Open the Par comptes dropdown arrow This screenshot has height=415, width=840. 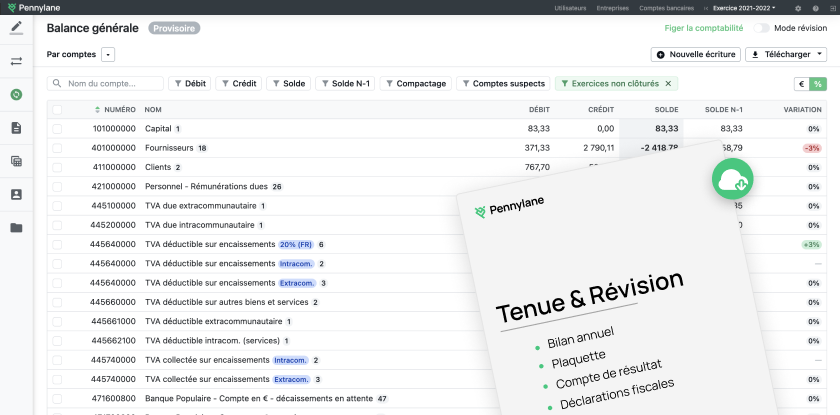pyautogui.click(x=108, y=55)
